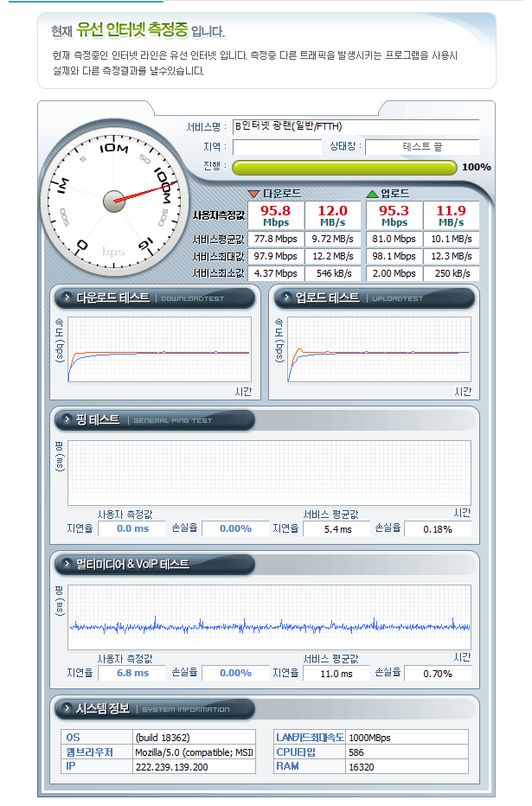Click the empty 지역 field
The width and height of the screenshot is (532, 806).
pyautogui.click(x=277, y=147)
